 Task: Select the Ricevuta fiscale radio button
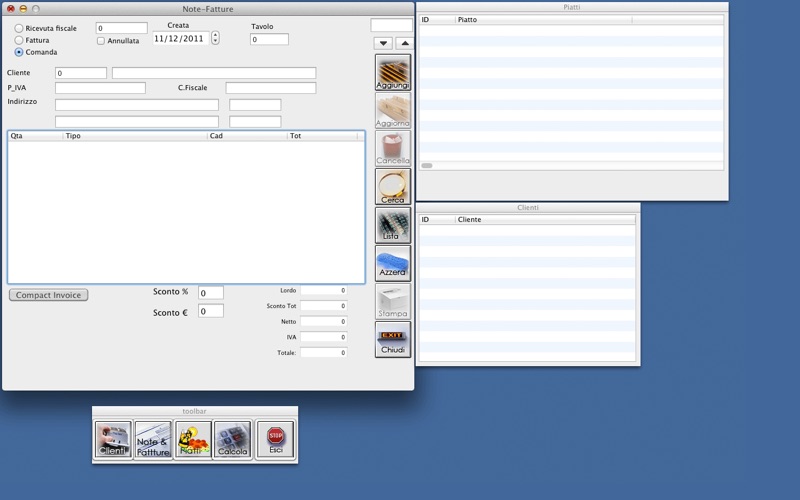pyautogui.click(x=19, y=28)
